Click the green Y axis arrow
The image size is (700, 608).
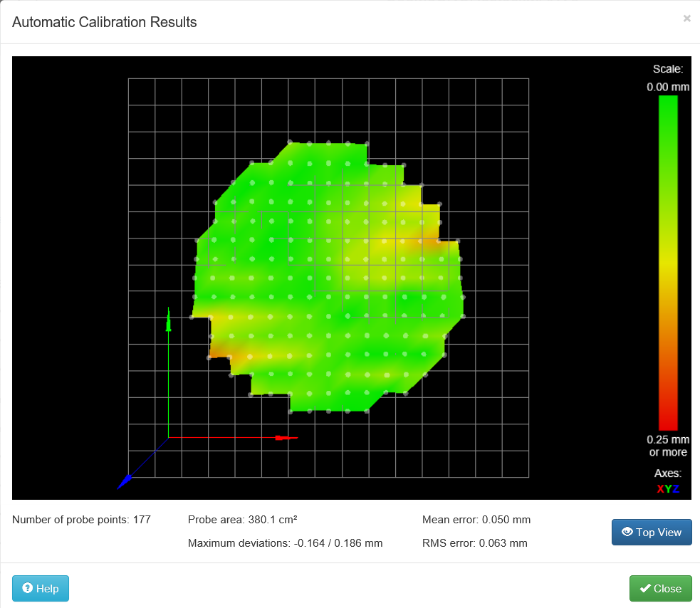[168, 320]
